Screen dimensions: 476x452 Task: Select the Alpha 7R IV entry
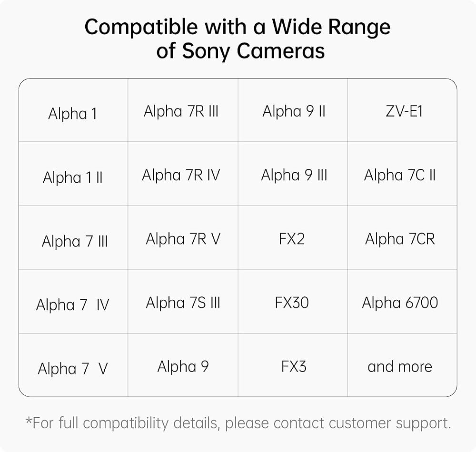click(183, 174)
